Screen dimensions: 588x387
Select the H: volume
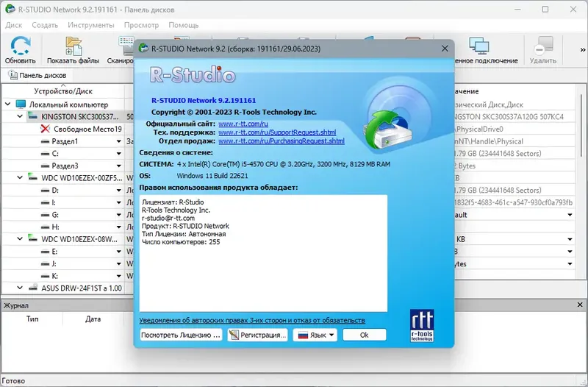coord(55,227)
